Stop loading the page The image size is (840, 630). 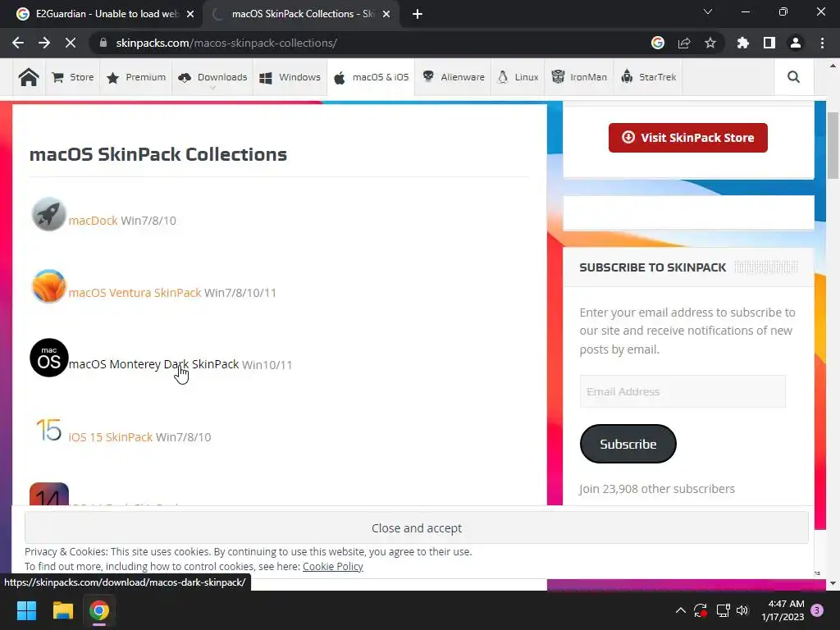(71, 43)
